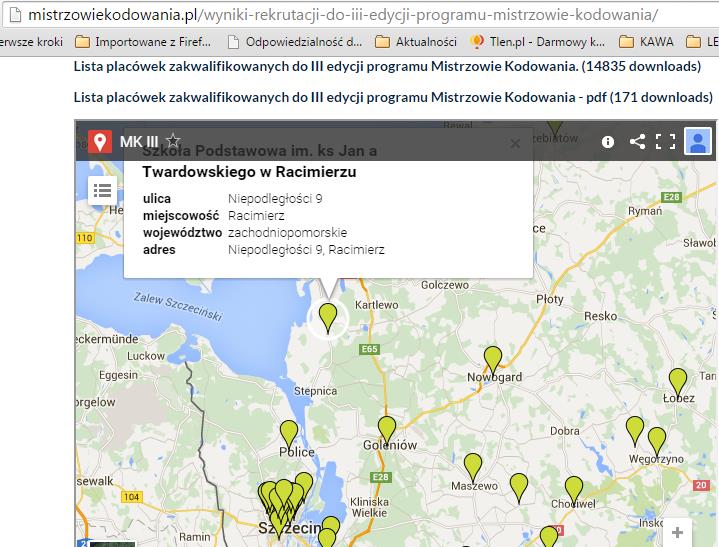Screen dimensions: 719x547
Task: Click the Kartlewo label on map
Action: pyautogui.click(x=376, y=305)
